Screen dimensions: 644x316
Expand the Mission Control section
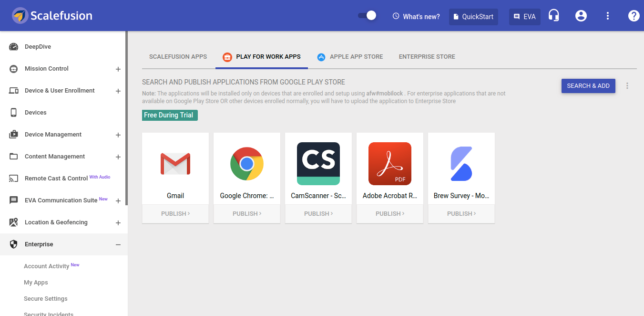pos(118,69)
